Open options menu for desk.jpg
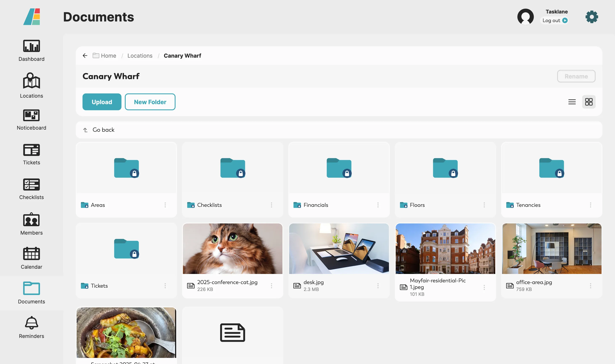Screen dimensions: 615x364 (378, 286)
